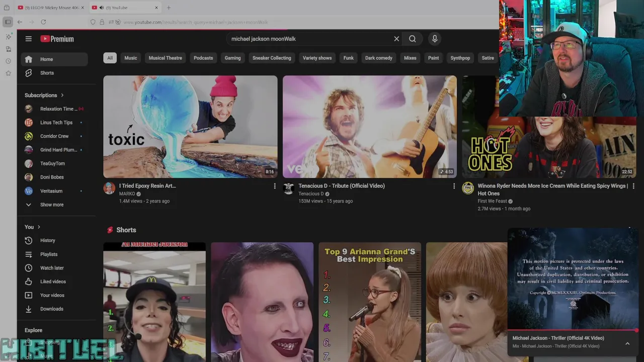644x362 pixels.
Task: Open the epoxy resin 'toxic' video thumbnail
Action: point(190,127)
